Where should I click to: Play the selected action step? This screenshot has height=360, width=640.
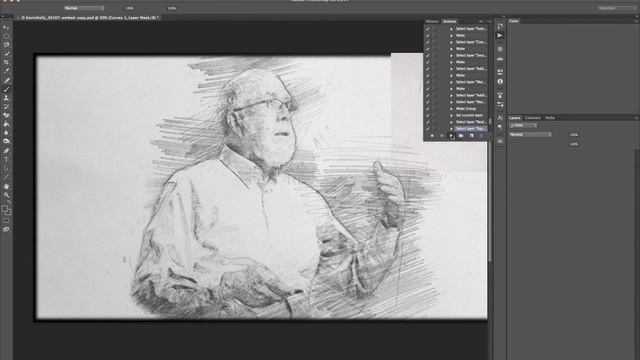[451, 136]
